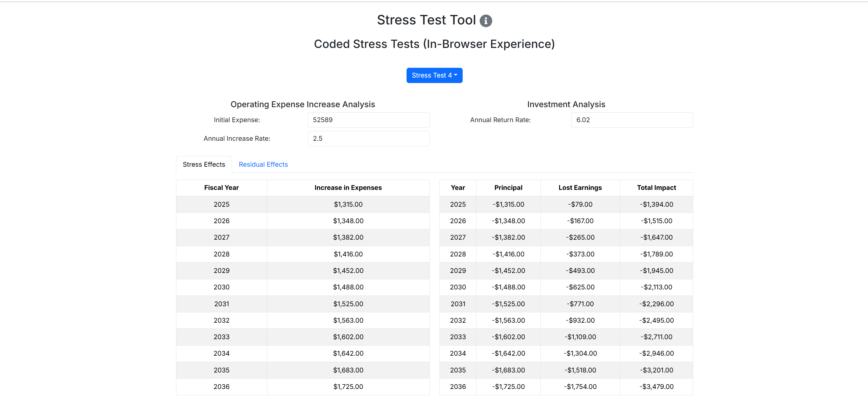The height and width of the screenshot is (403, 868).
Task: Click the -$625.00 lost earnings value
Action: tap(580, 287)
